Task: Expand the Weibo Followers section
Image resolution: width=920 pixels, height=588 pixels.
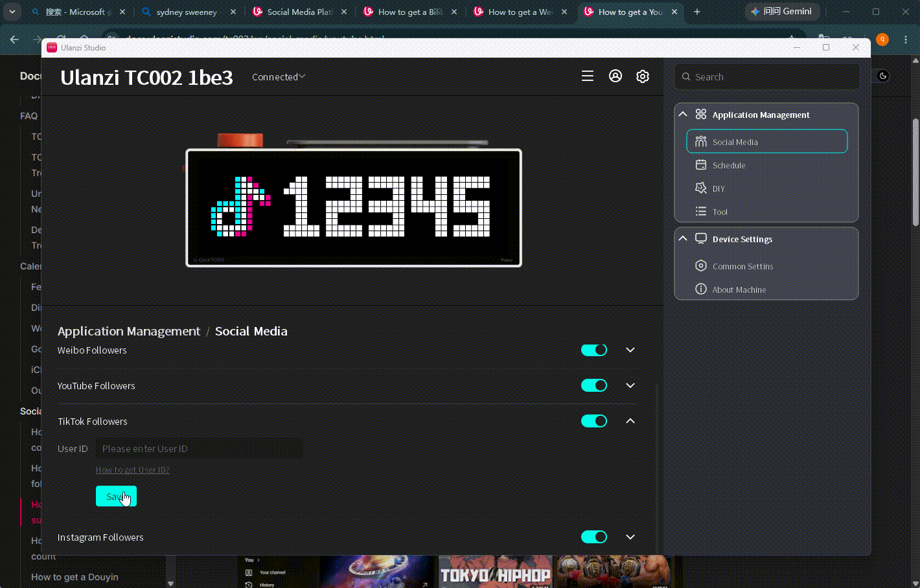Action: pyautogui.click(x=630, y=350)
